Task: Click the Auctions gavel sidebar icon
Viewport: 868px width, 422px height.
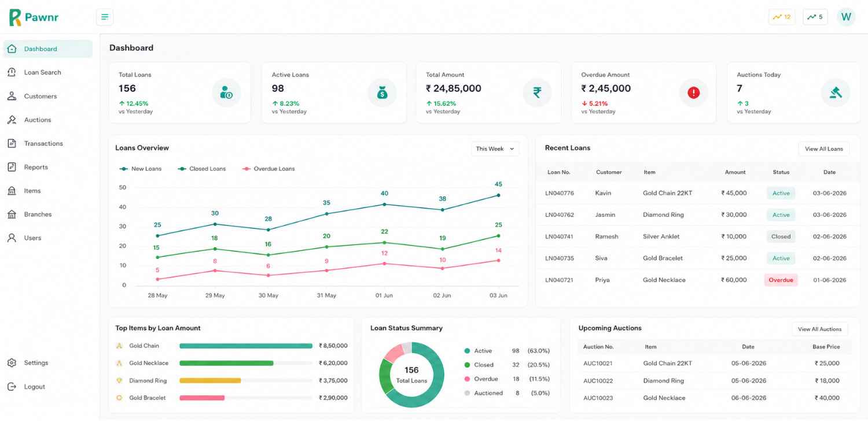Action: (12, 120)
